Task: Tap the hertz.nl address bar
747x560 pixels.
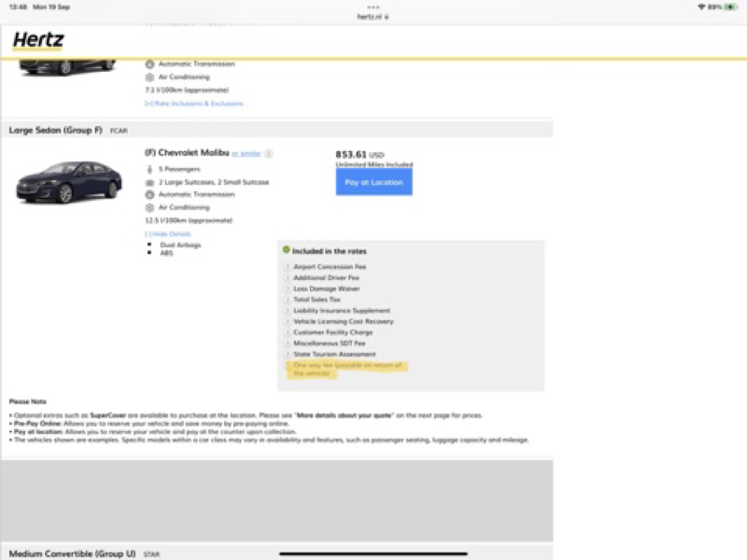Action: (x=373, y=17)
